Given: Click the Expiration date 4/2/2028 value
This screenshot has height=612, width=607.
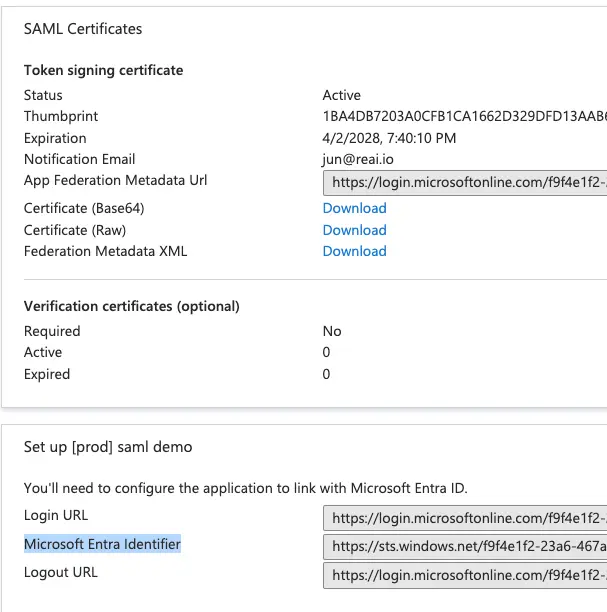Looking at the screenshot, I should 389,138.
